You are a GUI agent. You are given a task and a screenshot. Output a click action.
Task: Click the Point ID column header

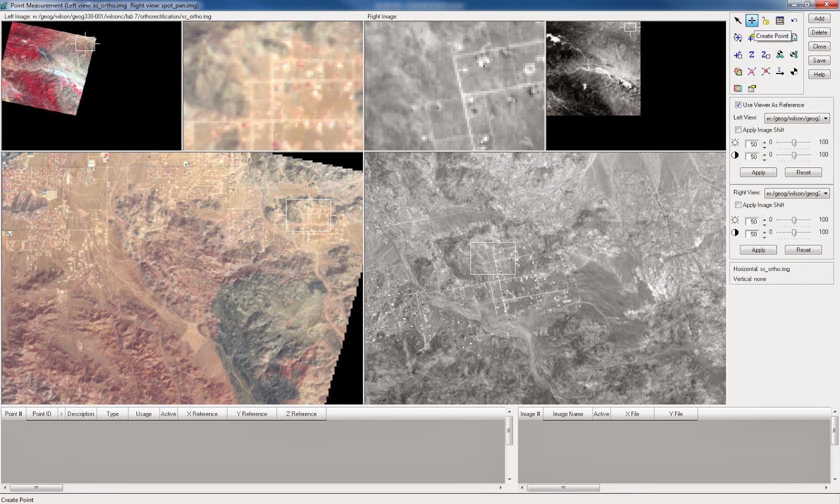[x=41, y=414]
